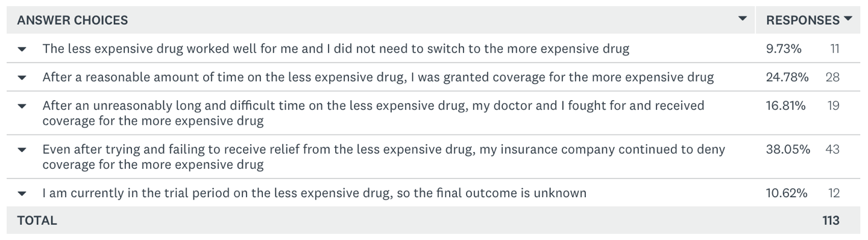Screen dimensions: 868x240
Task: Click the ANSWER CHOICES column header label
Action: 72,20
